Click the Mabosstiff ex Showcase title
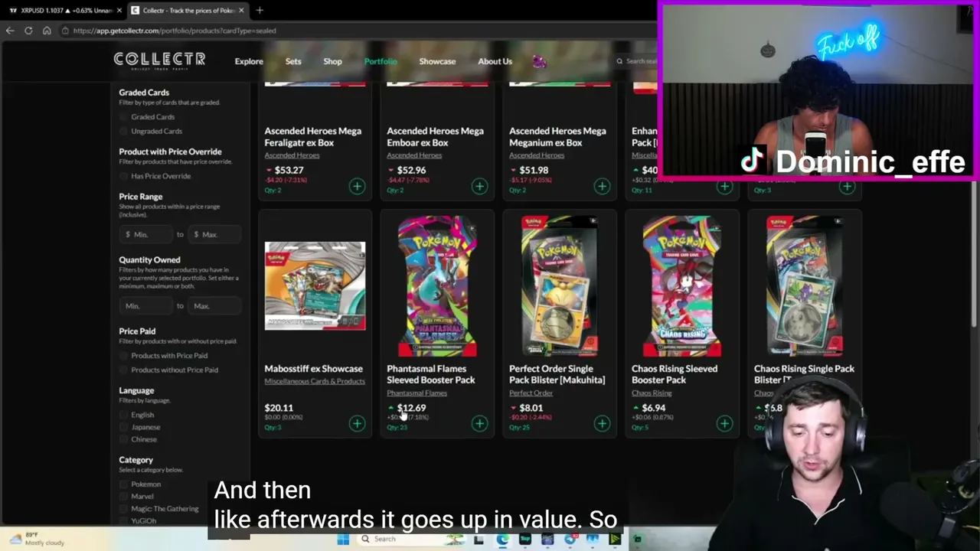This screenshot has width=980, height=551. click(313, 369)
